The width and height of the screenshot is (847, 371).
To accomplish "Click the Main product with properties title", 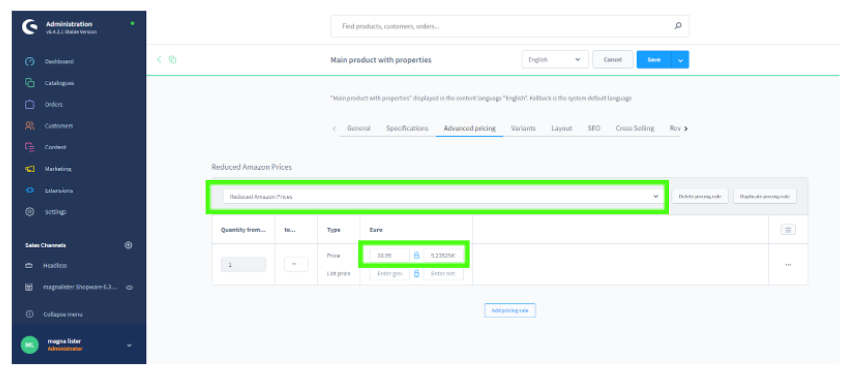I will pyautogui.click(x=381, y=60).
